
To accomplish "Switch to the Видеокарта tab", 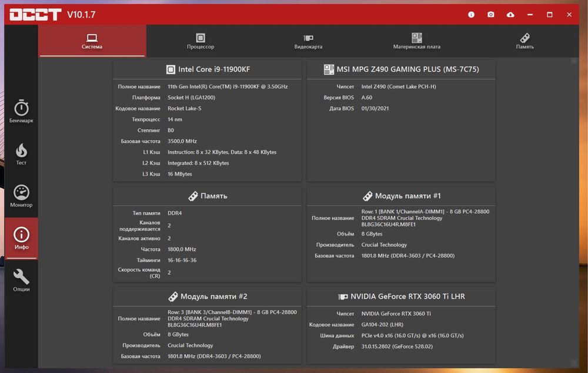I will [308, 41].
